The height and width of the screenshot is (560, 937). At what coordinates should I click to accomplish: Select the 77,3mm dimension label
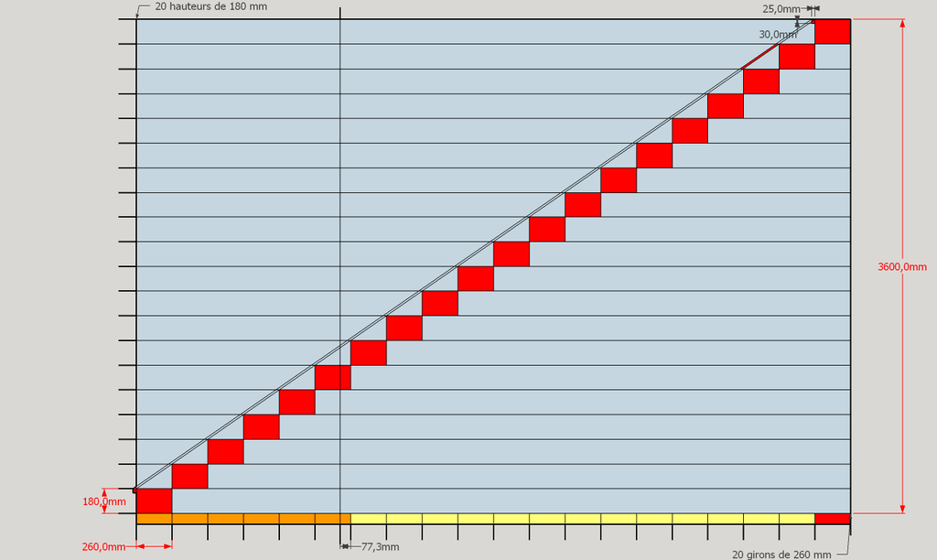pos(380,547)
